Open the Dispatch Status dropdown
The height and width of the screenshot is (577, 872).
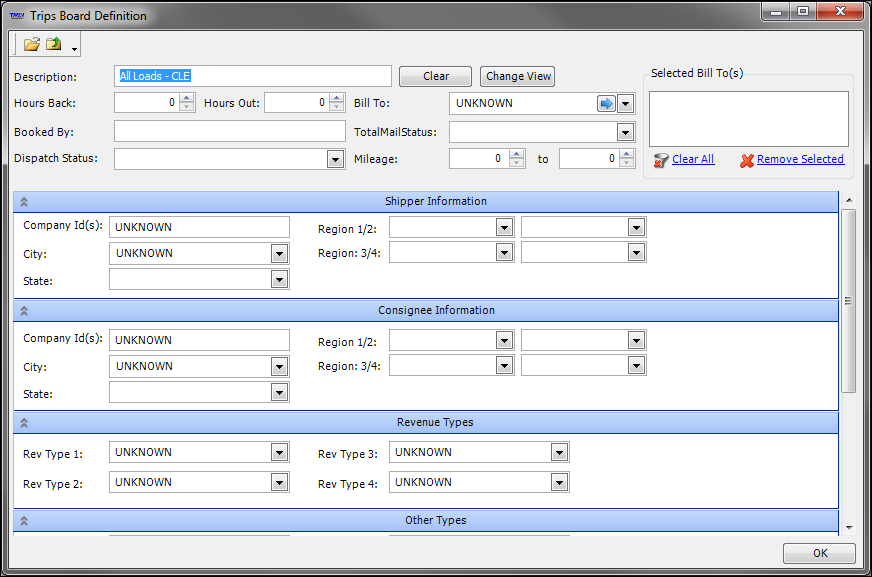coord(335,159)
